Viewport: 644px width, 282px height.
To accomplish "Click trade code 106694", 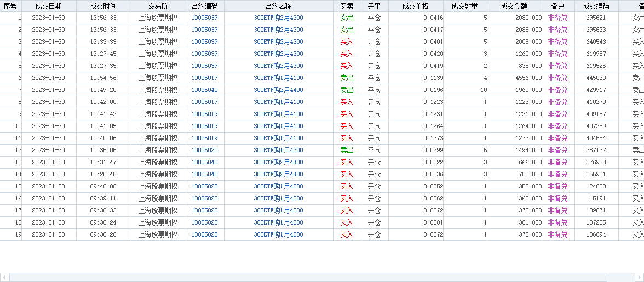I will tap(596, 234).
